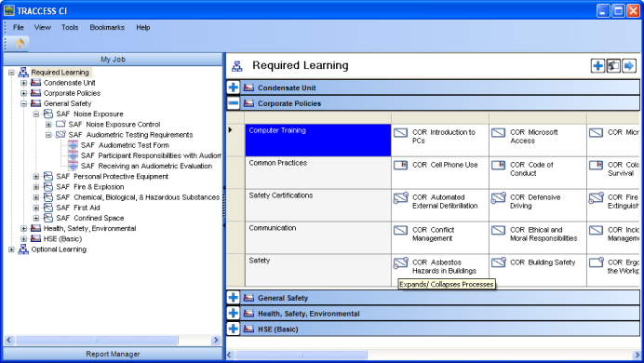644x363 pixels.
Task: Expand SAF Personal Protective Equipment tree node
Action: (x=36, y=176)
